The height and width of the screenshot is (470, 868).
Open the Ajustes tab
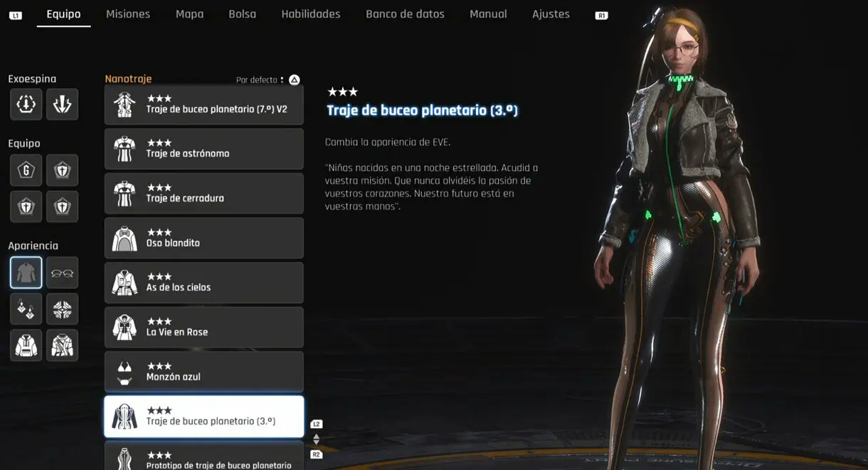(551, 14)
